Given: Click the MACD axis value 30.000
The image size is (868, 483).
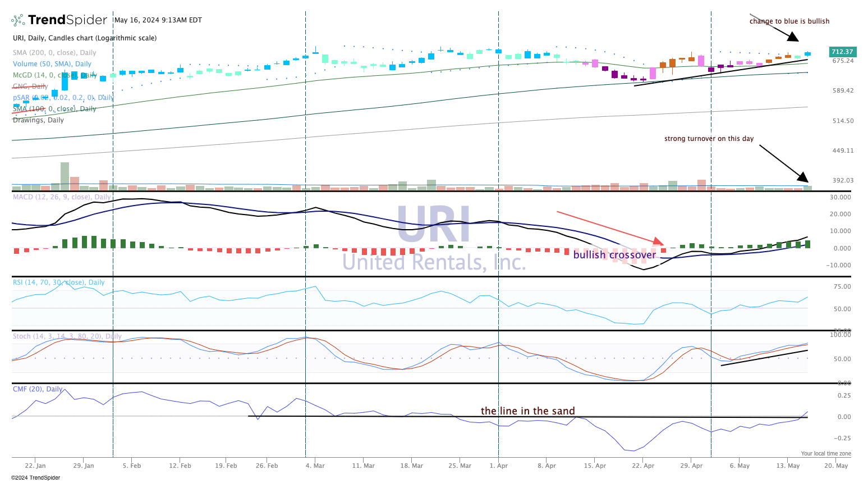Looking at the screenshot, I should [841, 197].
